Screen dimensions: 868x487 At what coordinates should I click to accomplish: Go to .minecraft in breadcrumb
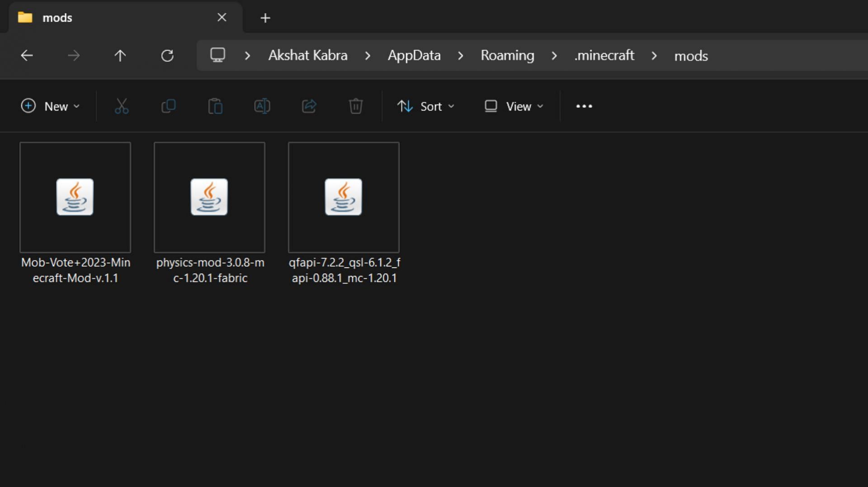pyautogui.click(x=604, y=55)
